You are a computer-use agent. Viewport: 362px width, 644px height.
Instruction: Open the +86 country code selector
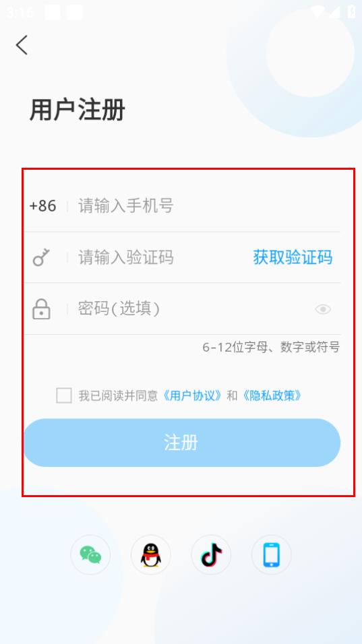coord(42,205)
